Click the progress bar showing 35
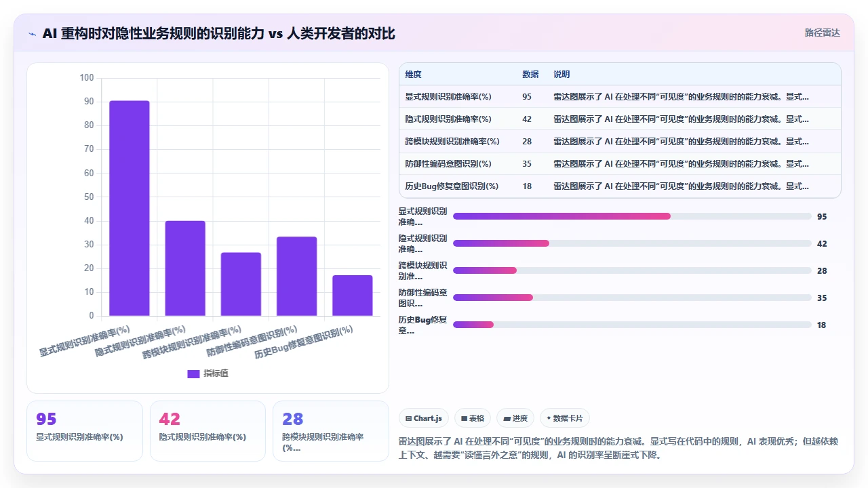Viewport: 868px width, 488px height. coord(632,298)
